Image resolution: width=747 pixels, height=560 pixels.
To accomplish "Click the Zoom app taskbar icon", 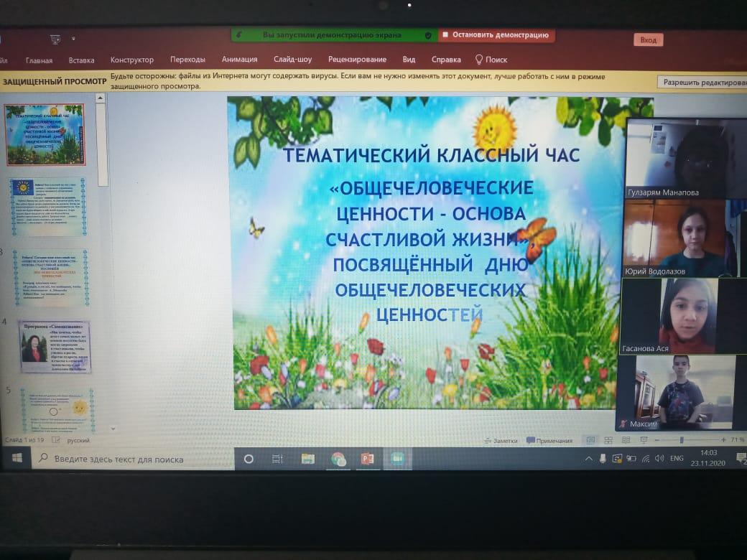I will tap(395, 459).
